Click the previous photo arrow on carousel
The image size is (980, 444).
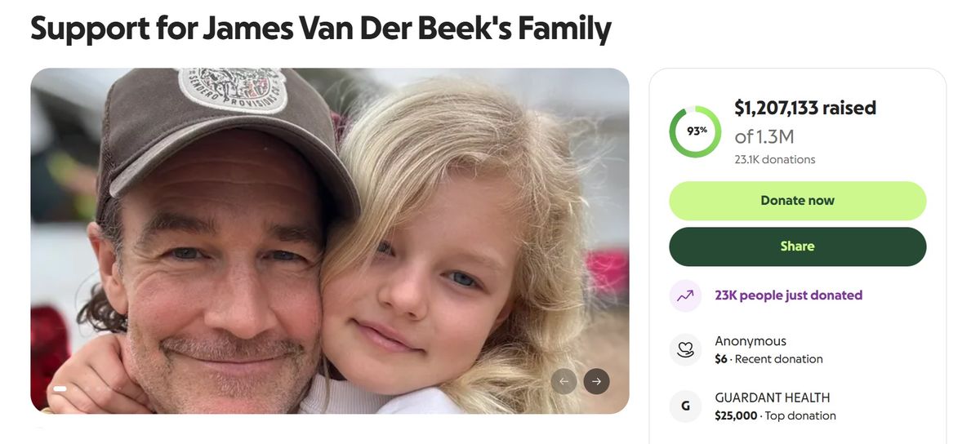point(564,381)
